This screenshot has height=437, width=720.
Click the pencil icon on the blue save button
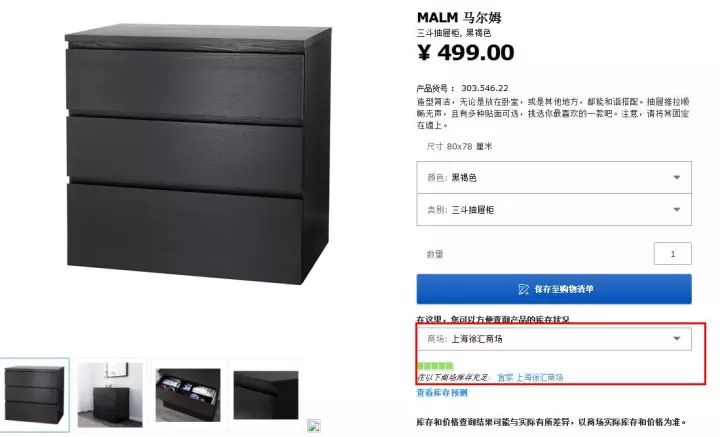click(x=523, y=289)
